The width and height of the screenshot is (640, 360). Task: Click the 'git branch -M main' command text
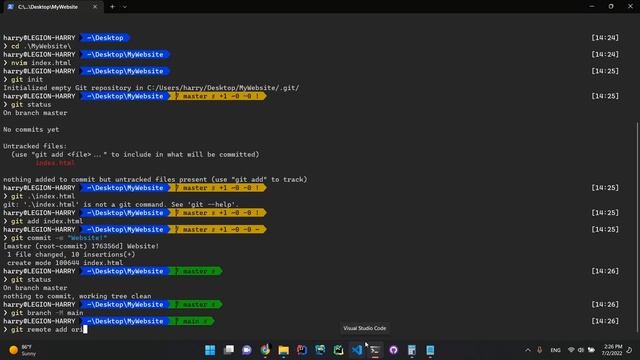coord(47,313)
